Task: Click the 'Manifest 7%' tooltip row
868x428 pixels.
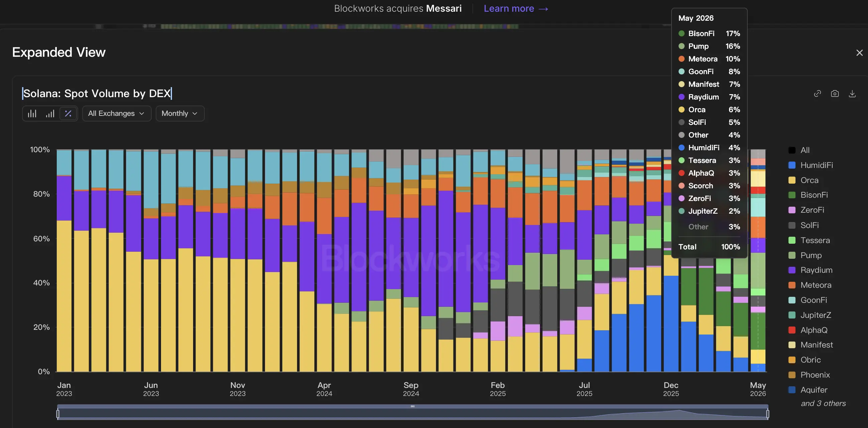Action: pos(709,84)
